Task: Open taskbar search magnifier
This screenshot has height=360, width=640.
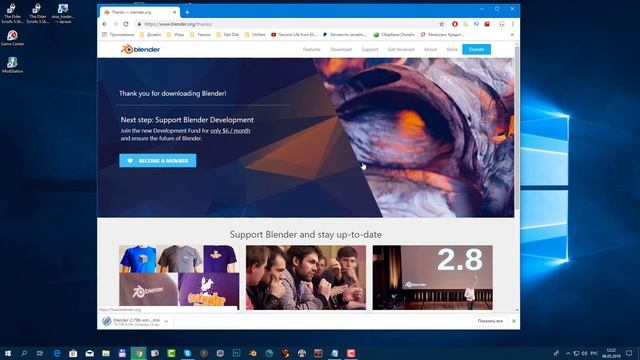Action: (x=24, y=353)
